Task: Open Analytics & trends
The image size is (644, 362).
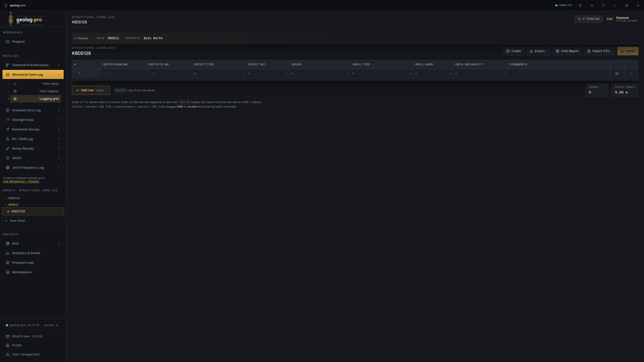Action: pos(33,253)
